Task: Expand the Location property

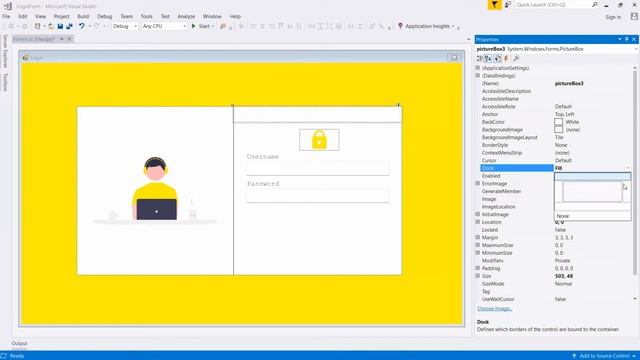Action: click(x=478, y=222)
